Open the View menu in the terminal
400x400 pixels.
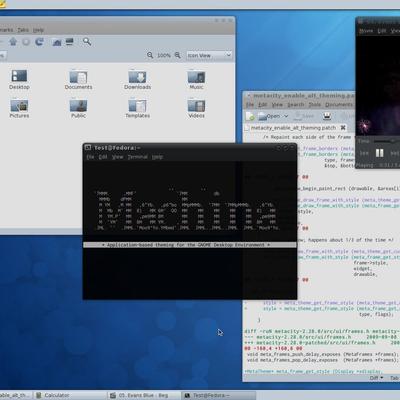tap(117, 157)
